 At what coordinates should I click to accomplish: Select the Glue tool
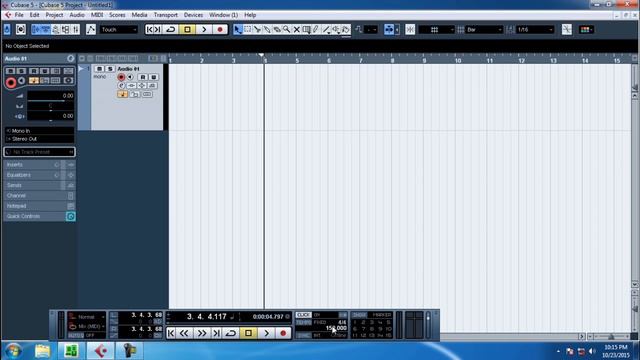[267, 29]
